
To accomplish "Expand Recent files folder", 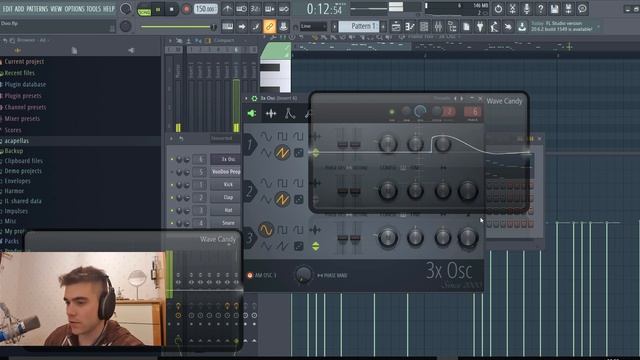I will pos(19,73).
